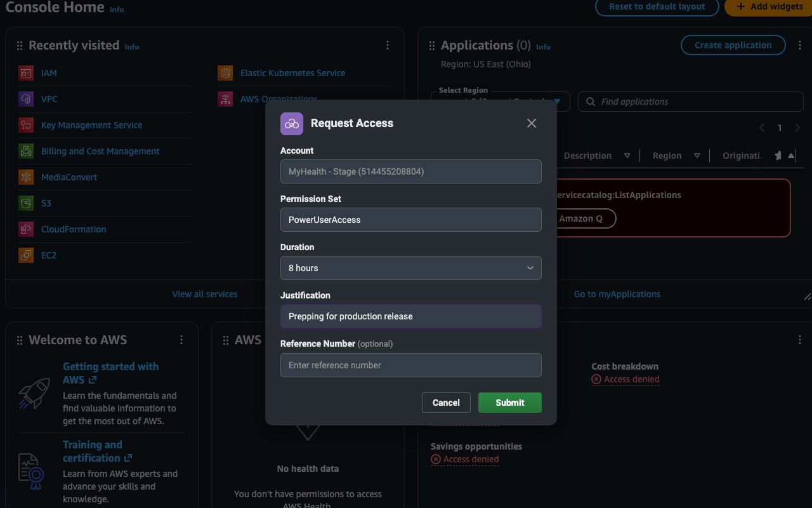Screen dimensions: 812x508
Task: Click the Find applications search box
Action: [x=691, y=102]
